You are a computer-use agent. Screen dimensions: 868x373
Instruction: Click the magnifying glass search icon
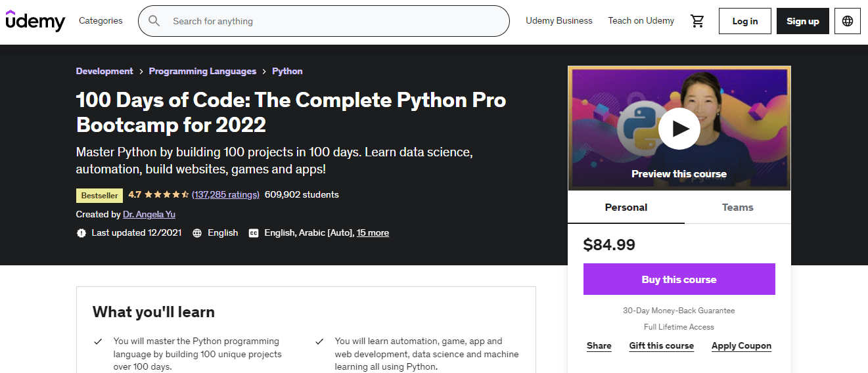pos(154,21)
